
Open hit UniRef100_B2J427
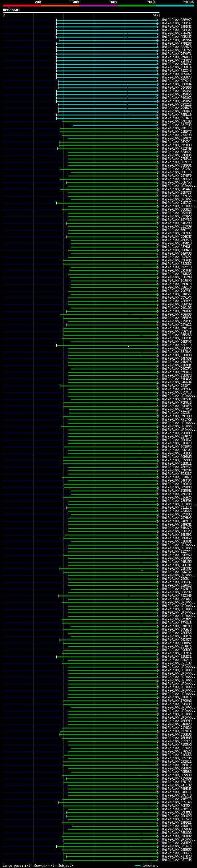coord(177,152)
